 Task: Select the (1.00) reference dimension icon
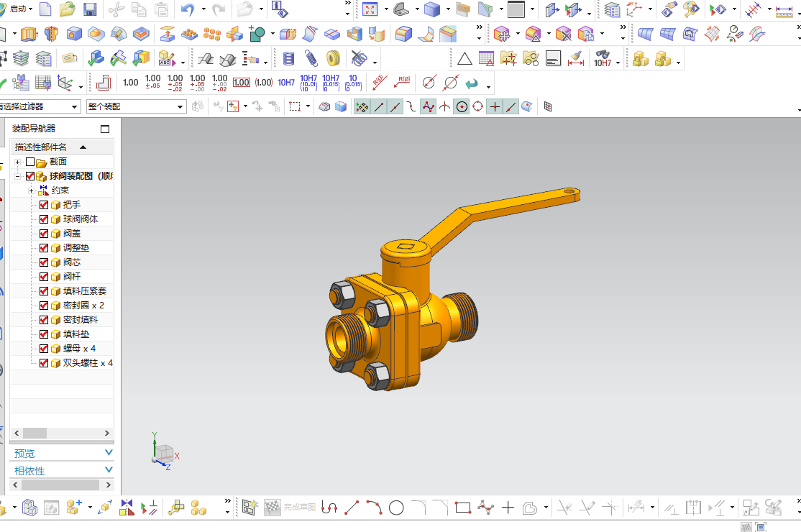(264, 82)
